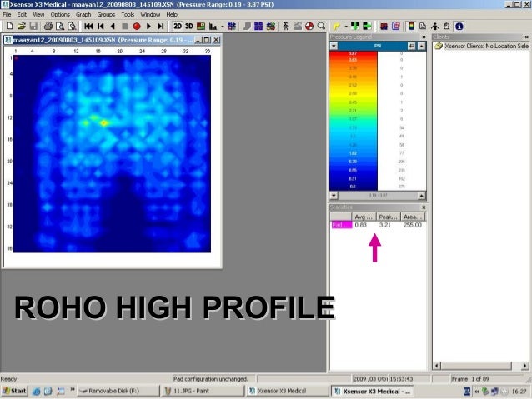
Task: Click the small human figure icon
Action: [x=286, y=26]
